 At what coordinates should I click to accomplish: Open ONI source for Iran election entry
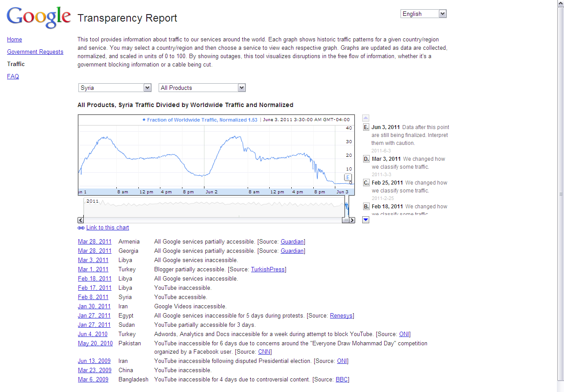(342, 361)
